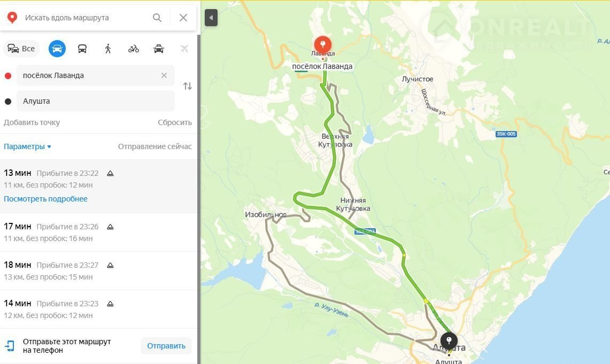
Task: Select the 17 мин route option
Action: point(99,232)
